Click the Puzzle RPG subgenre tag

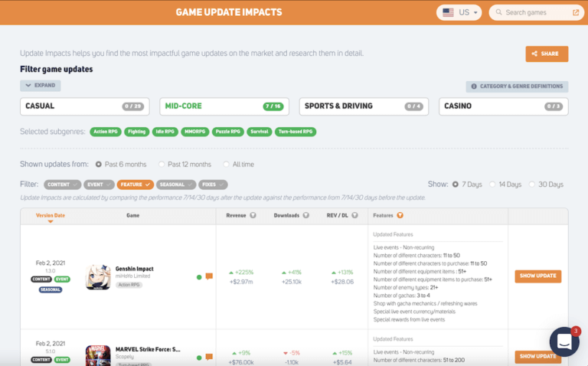click(228, 132)
